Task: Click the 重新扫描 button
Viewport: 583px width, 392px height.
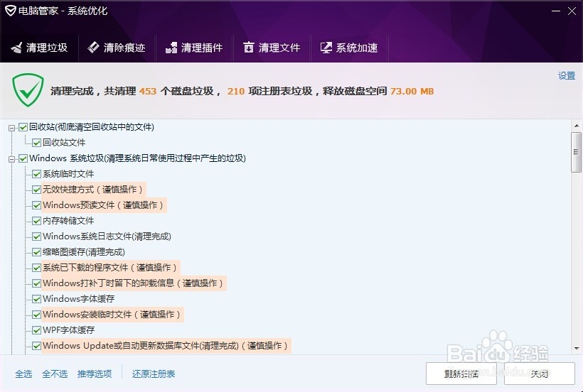Action: (461, 374)
